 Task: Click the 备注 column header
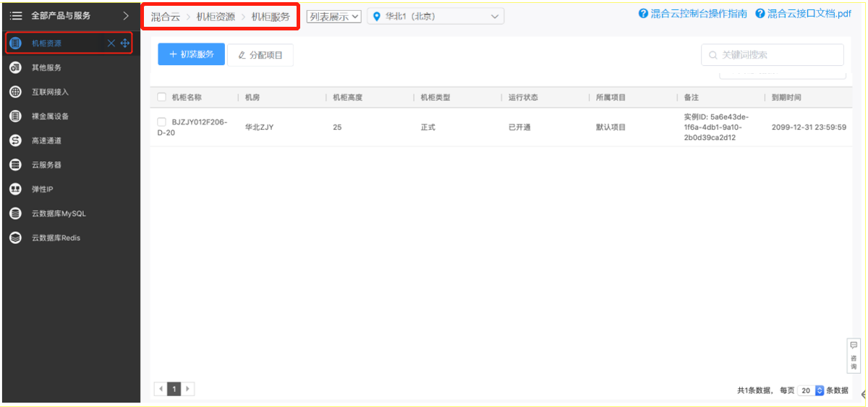pyautogui.click(x=691, y=97)
